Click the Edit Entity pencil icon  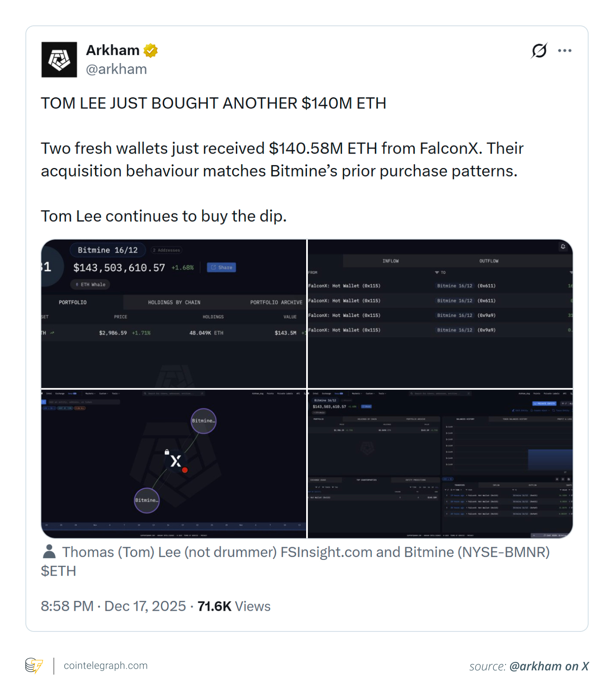513,410
